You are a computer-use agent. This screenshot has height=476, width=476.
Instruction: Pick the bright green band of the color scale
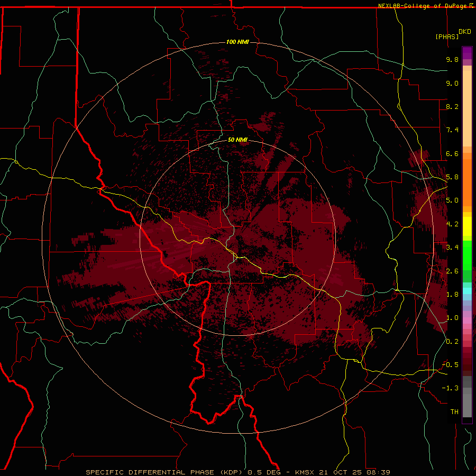(x=467, y=255)
